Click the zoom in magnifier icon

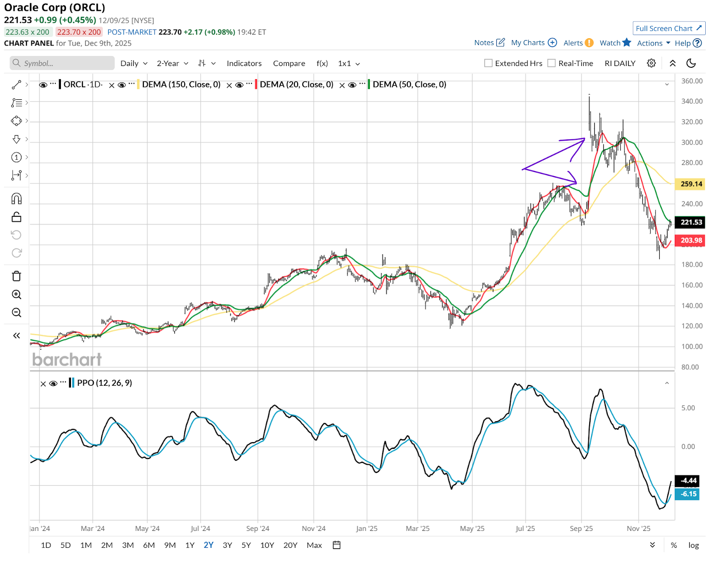pyautogui.click(x=16, y=295)
